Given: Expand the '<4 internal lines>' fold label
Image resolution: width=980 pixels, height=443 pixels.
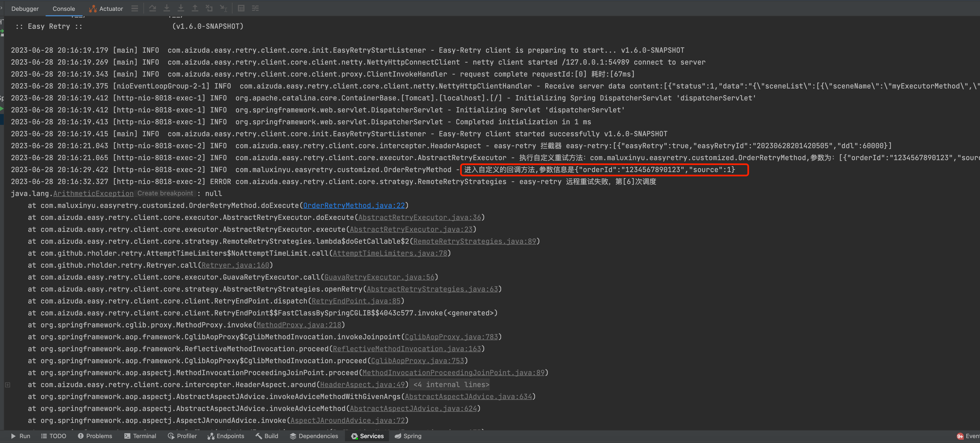Looking at the screenshot, I should 451,385.
